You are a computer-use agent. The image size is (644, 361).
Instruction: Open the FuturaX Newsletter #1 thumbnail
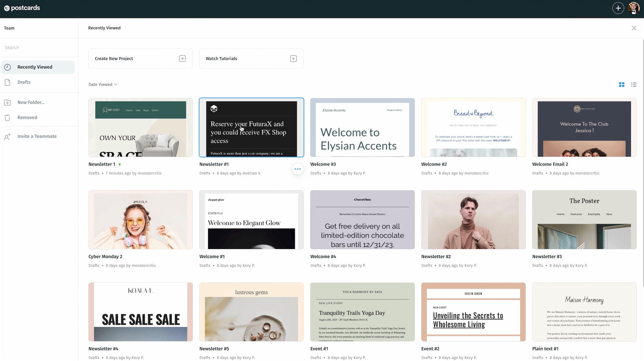251,127
